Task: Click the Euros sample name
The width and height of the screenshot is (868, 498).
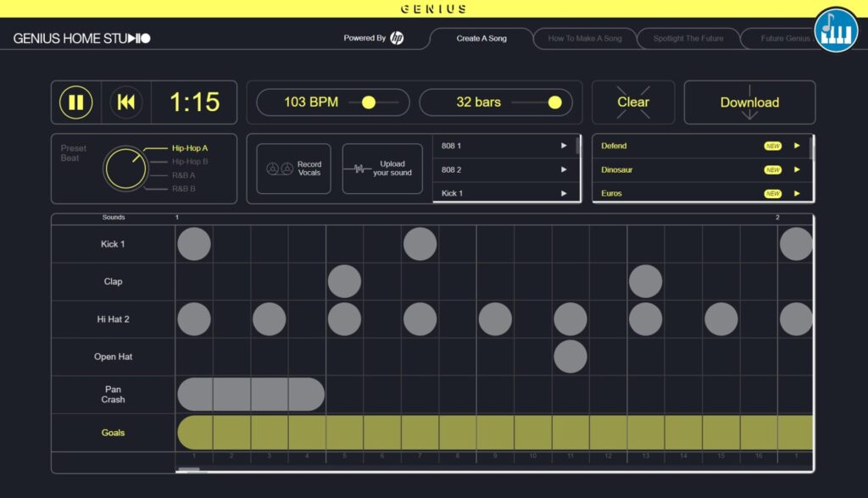Action: click(x=611, y=194)
